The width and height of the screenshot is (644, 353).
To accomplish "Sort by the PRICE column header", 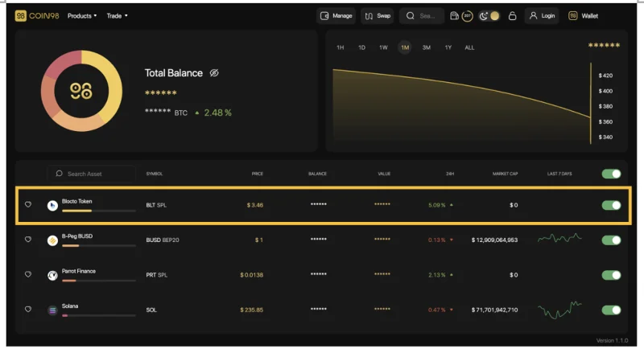I will tap(258, 174).
